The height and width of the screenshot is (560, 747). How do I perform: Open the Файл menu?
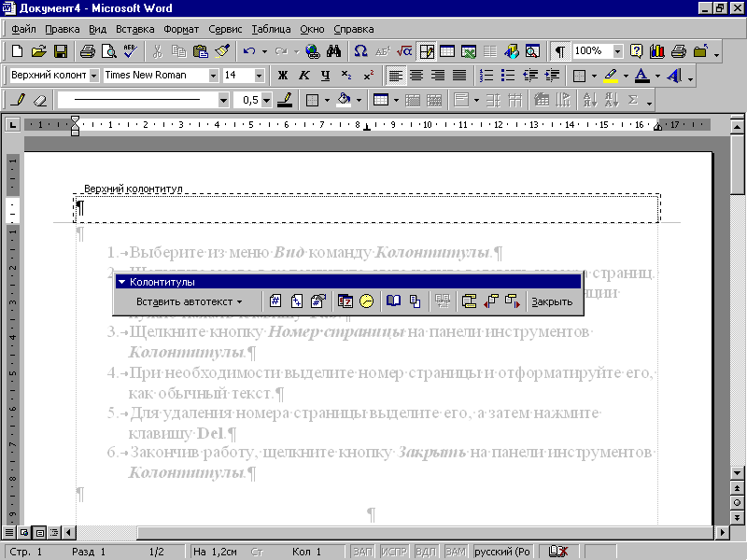click(23, 29)
